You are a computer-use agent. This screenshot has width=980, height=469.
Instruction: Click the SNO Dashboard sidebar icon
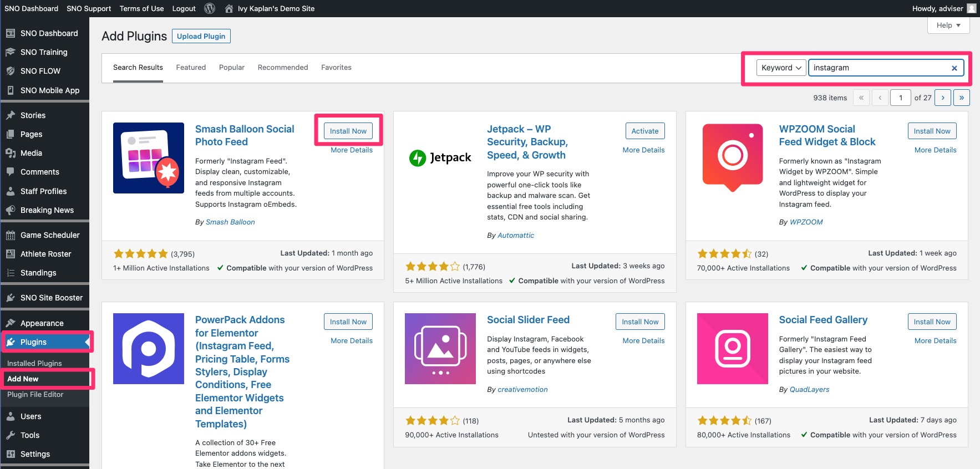point(11,33)
